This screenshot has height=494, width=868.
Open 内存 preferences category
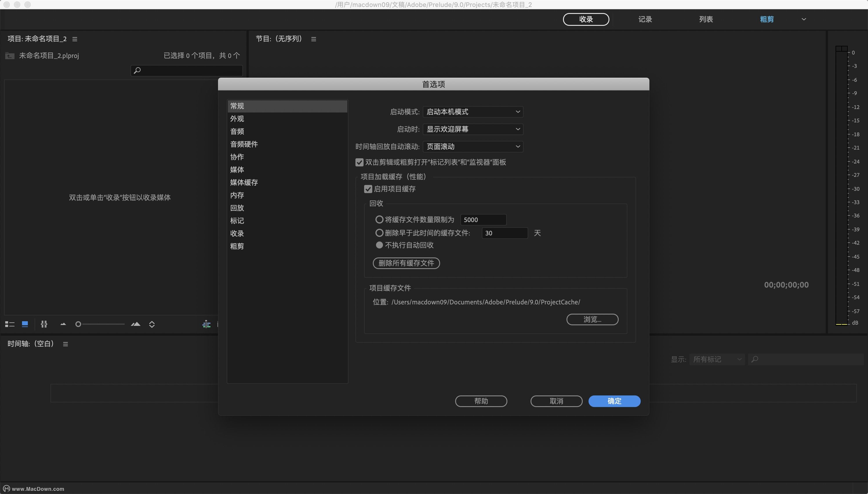[287, 195]
